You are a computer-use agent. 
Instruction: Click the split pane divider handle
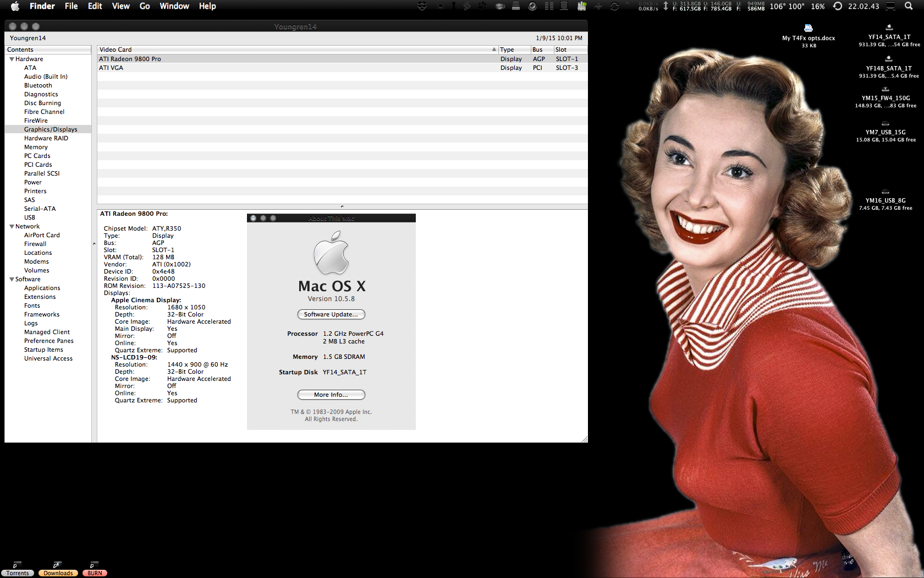342,206
